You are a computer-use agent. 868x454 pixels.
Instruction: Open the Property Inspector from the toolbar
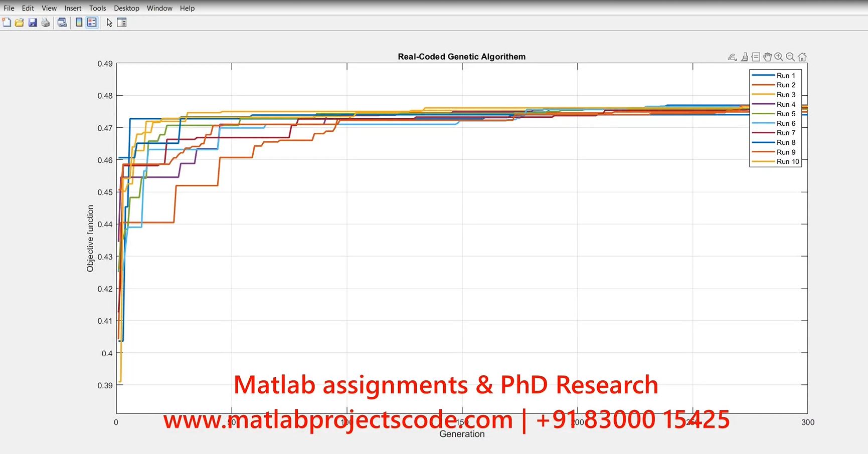click(122, 23)
